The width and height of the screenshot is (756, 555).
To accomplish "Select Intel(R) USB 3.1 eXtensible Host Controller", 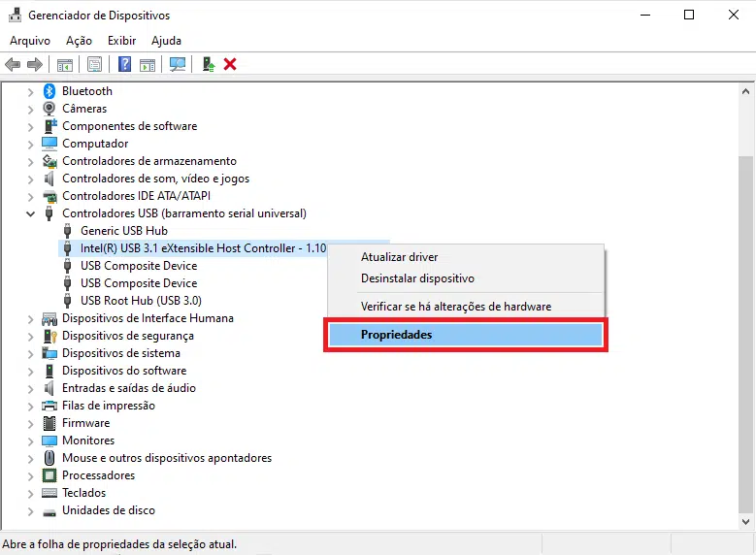I will pos(204,248).
